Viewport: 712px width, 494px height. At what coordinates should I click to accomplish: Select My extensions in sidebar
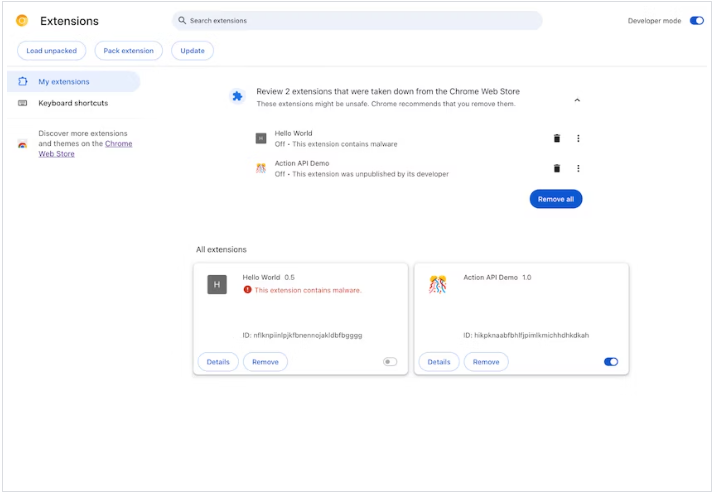(74, 82)
